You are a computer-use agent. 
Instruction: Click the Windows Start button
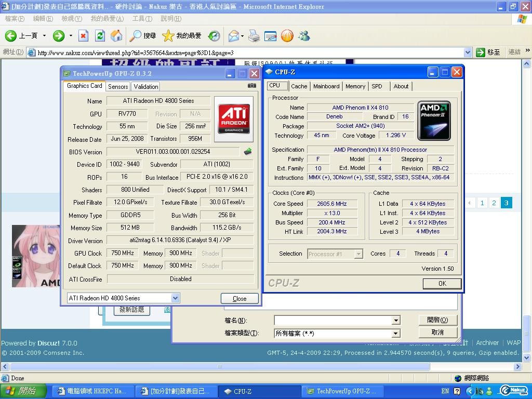click(23, 391)
